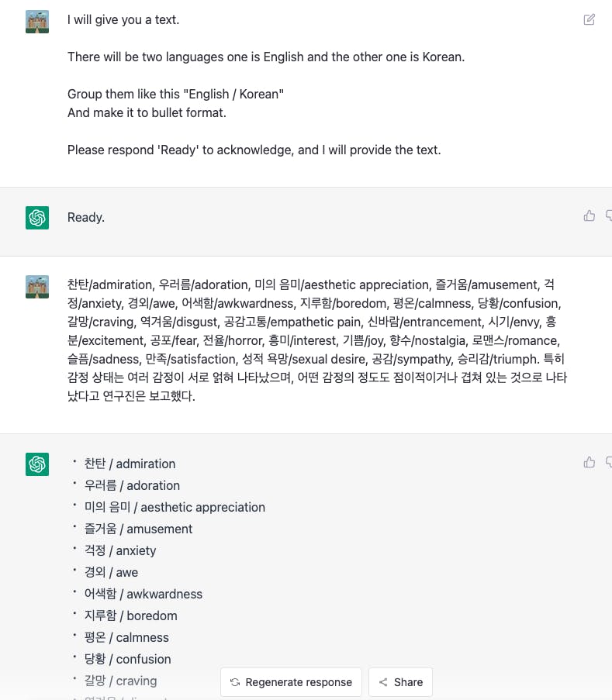Screen dimensions: 612x700
Task: Click the '당황 / confusion' bullet item
Action: point(127,659)
